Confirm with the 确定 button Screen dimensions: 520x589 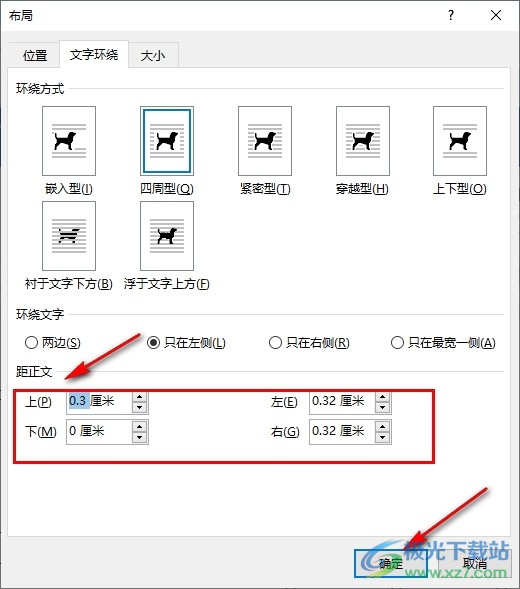click(x=391, y=563)
